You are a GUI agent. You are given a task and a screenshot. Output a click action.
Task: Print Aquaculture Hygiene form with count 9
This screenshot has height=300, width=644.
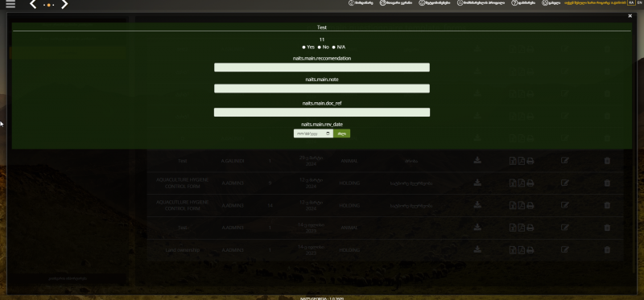coord(530,183)
